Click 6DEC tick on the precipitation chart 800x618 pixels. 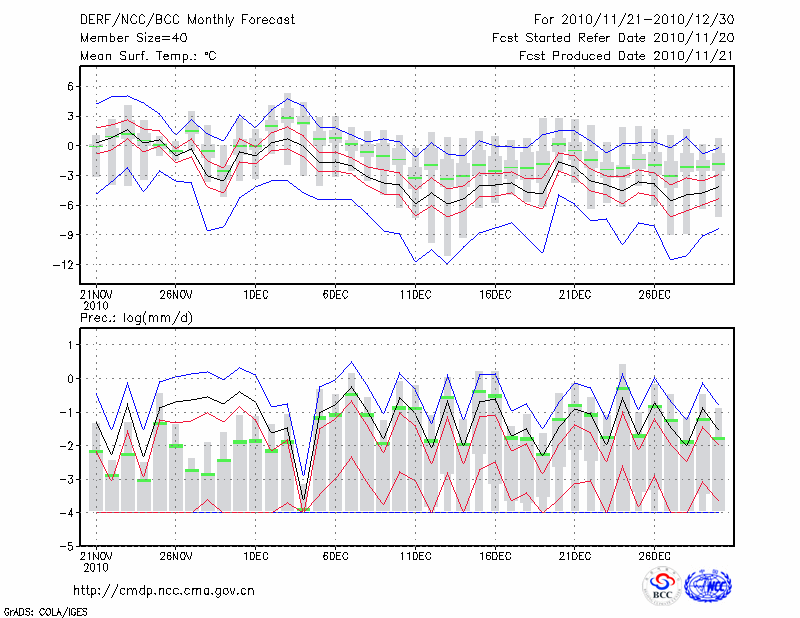tap(335, 556)
